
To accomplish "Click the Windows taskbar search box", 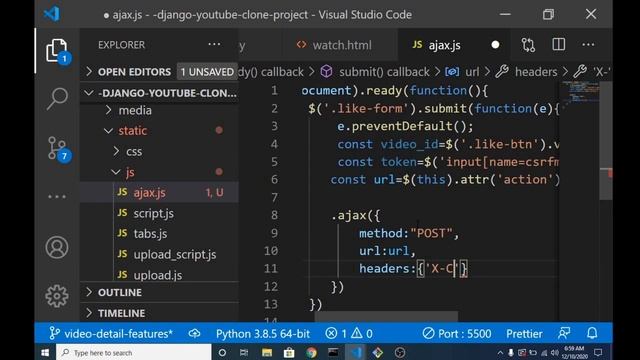I will pos(134,352).
